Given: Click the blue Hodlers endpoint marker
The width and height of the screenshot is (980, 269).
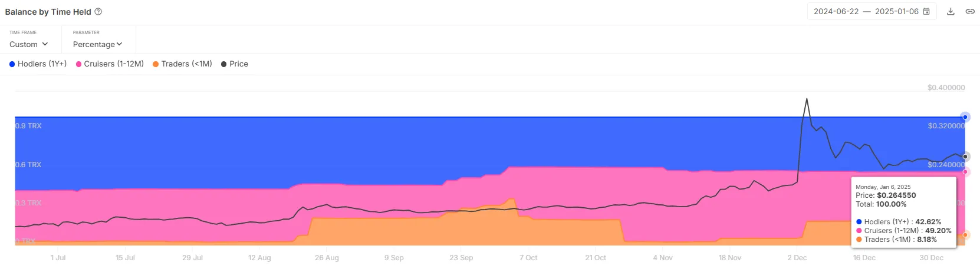Looking at the screenshot, I should pyautogui.click(x=965, y=117).
